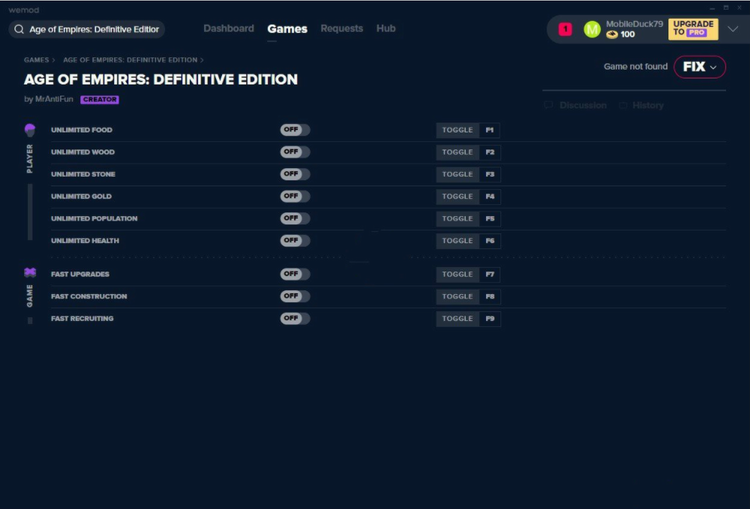Screen dimensions: 750x509
Task: Enable Unlimited Population switch
Action: 295,218
